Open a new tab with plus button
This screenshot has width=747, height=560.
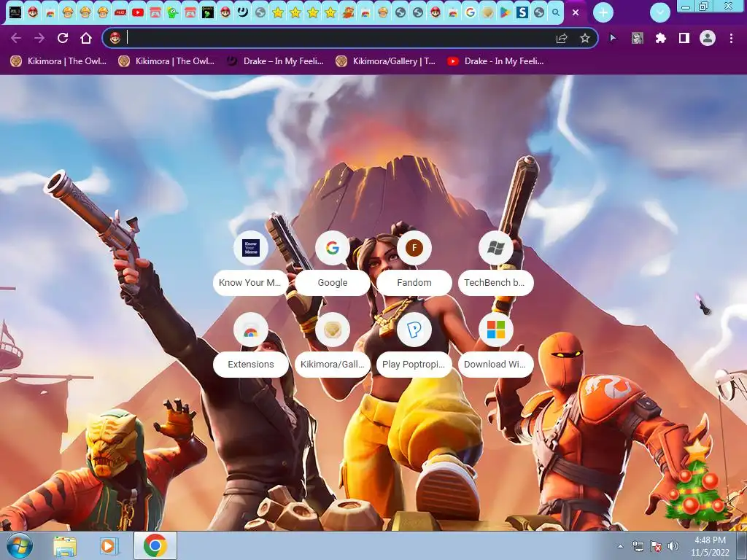pyautogui.click(x=603, y=12)
